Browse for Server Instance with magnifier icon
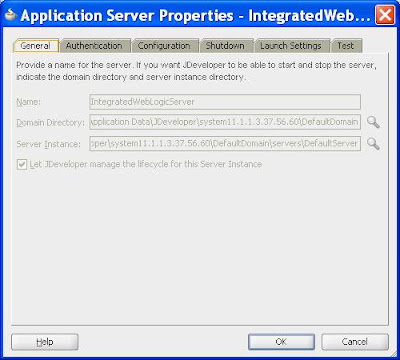This screenshot has width=400, height=360. pos(373,144)
